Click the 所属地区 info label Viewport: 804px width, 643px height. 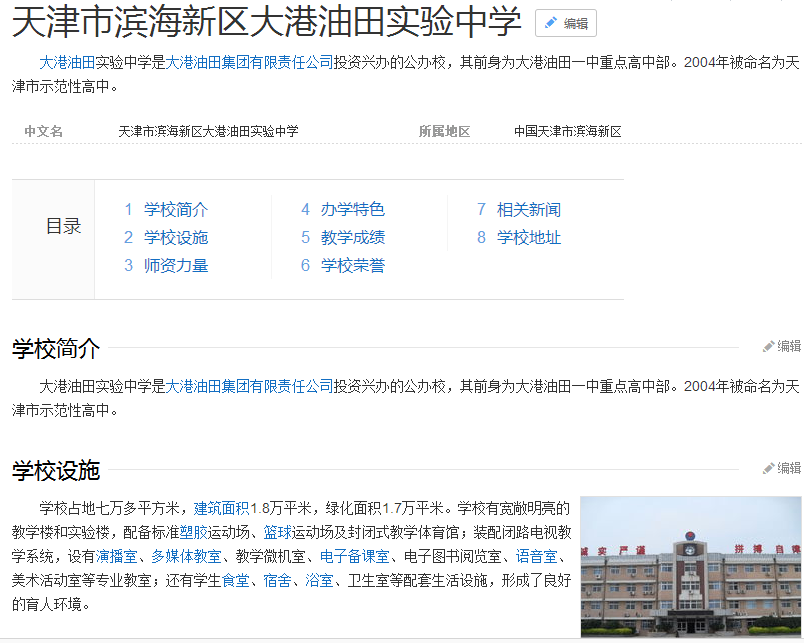(445, 131)
